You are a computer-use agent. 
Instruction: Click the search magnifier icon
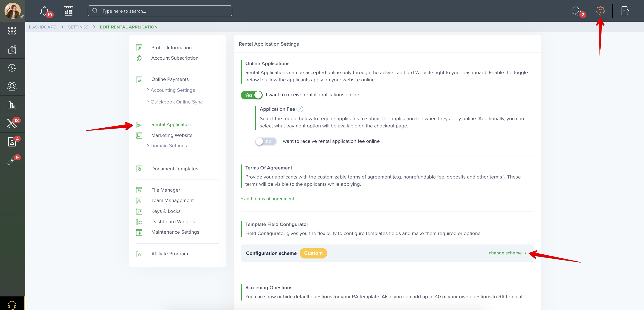click(x=95, y=11)
